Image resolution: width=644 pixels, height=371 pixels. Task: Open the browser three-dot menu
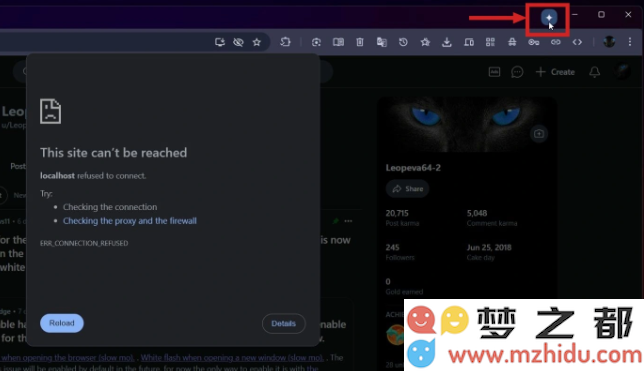(x=630, y=41)
